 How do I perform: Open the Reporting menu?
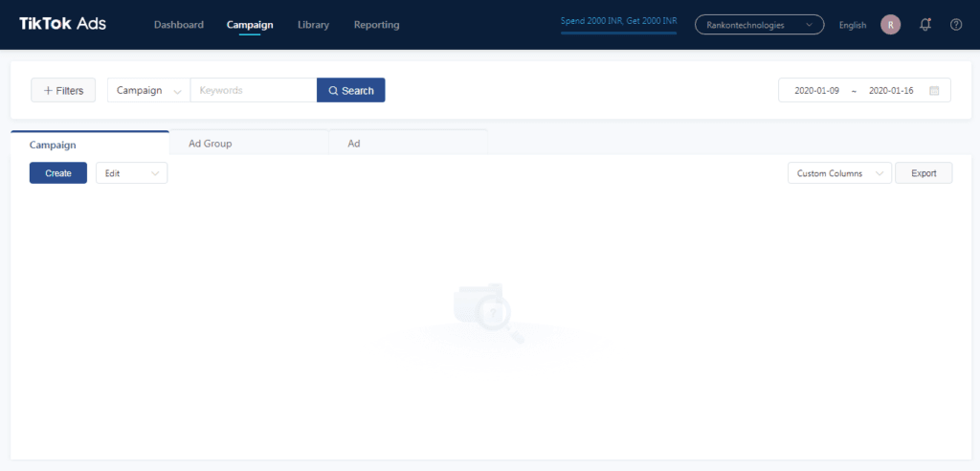coord(377,25)
